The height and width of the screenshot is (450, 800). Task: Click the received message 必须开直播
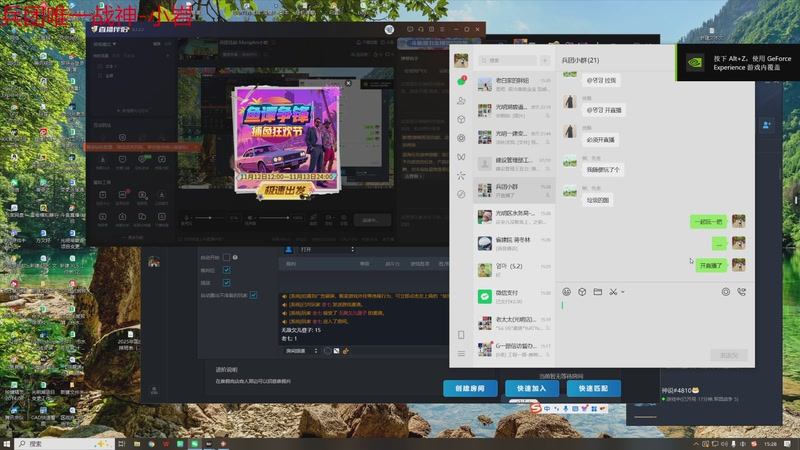(601, 140)
